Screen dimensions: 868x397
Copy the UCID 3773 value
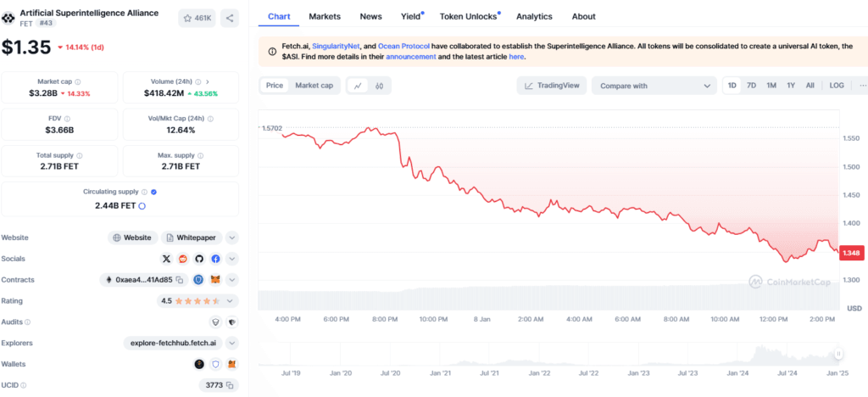tap(230, 385)
